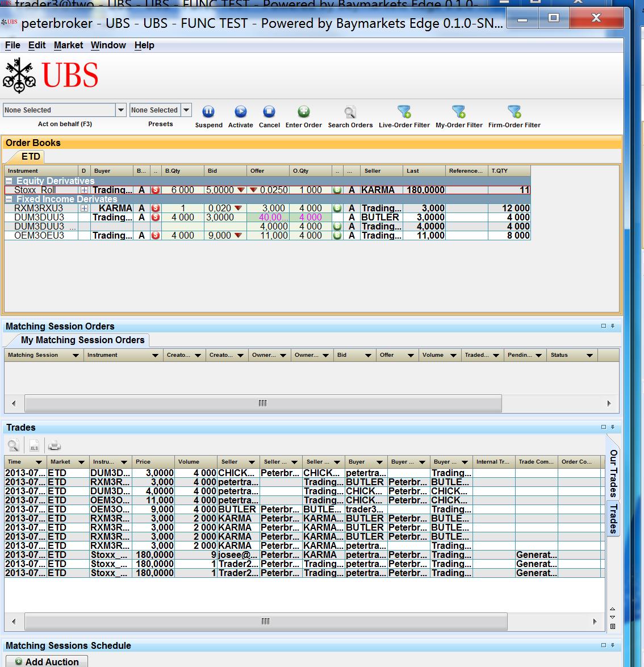Open Trades Market column filter dropdown
644x667 pixels.
point(81,462)
